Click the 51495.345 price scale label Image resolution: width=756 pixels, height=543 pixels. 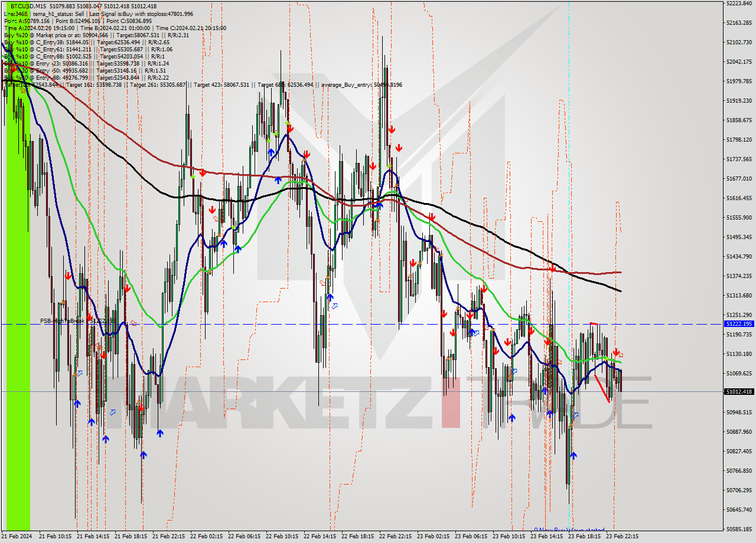point(739,237)
